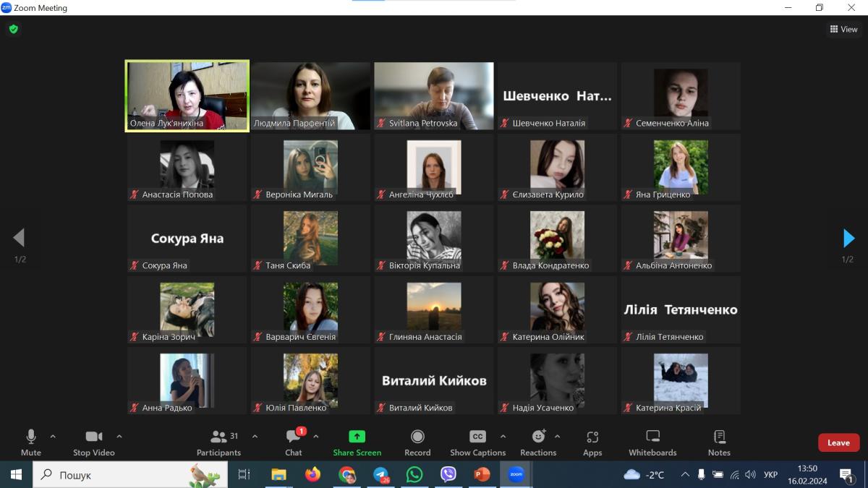The height and width of the screenshot is (488, 868).
Task: Start recording with the Record icon
Action: pos(417,437)
